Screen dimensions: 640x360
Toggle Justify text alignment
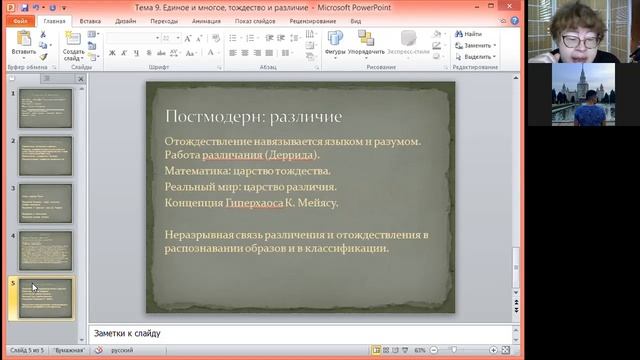(269, 53)
